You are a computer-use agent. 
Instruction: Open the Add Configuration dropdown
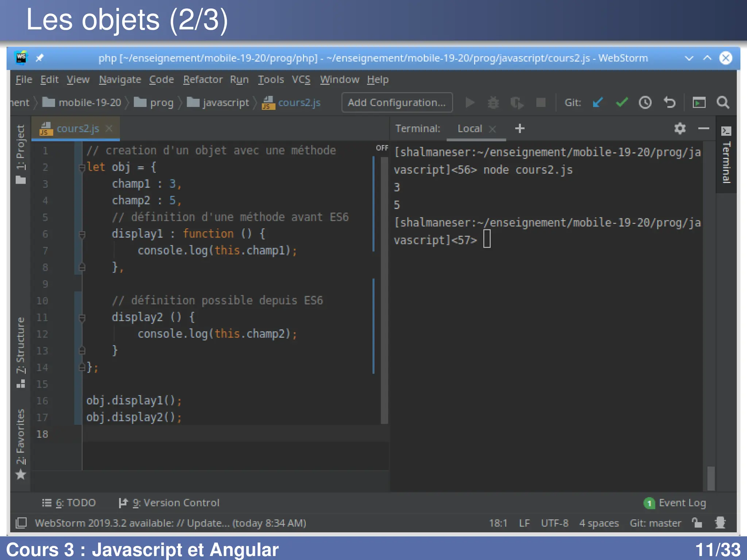pos(397,103)
